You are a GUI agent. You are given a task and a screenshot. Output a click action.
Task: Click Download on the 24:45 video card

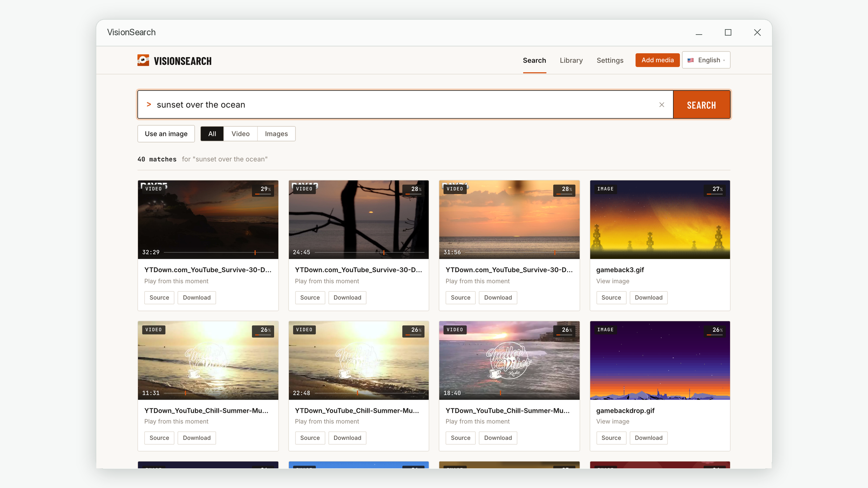[x=347, y=298]
